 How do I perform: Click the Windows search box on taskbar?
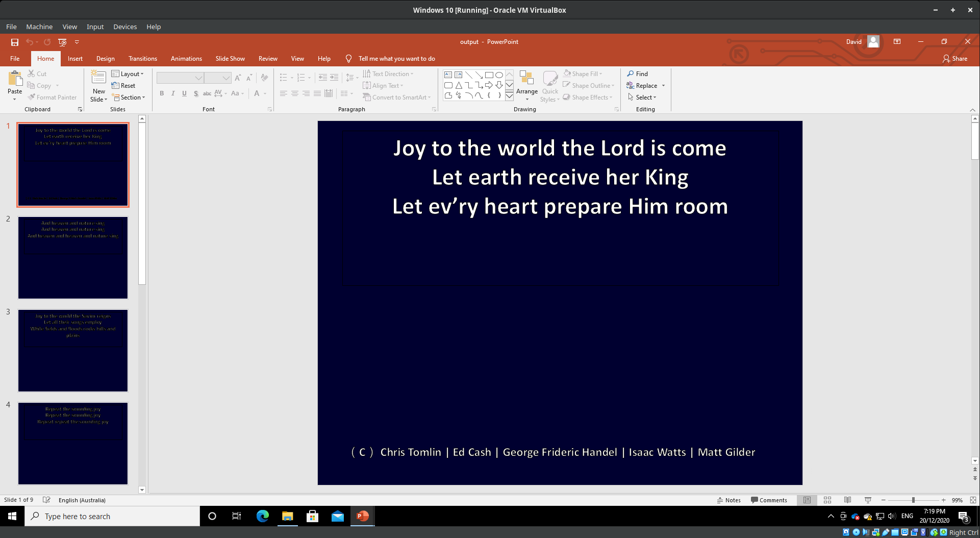click(x=112, y=516)
